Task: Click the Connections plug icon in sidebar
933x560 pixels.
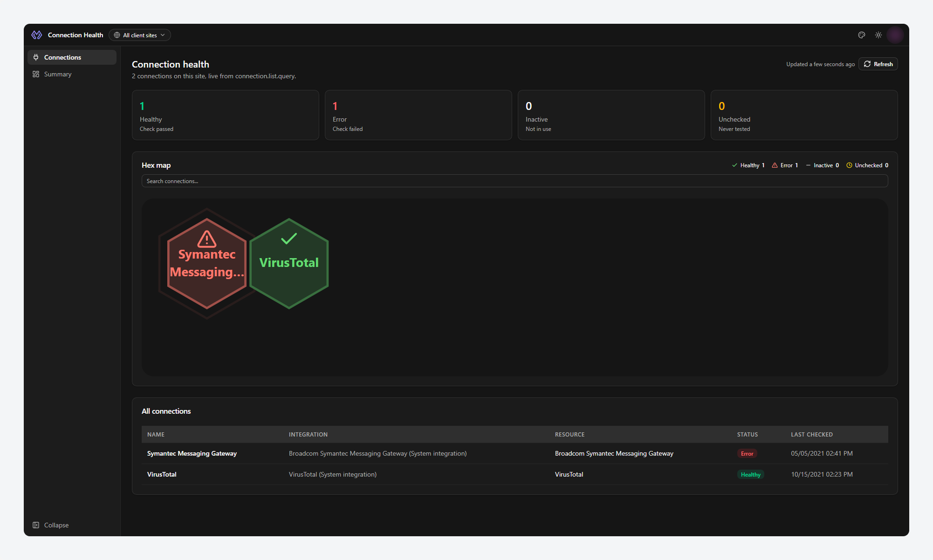Action: coord(36,57)
